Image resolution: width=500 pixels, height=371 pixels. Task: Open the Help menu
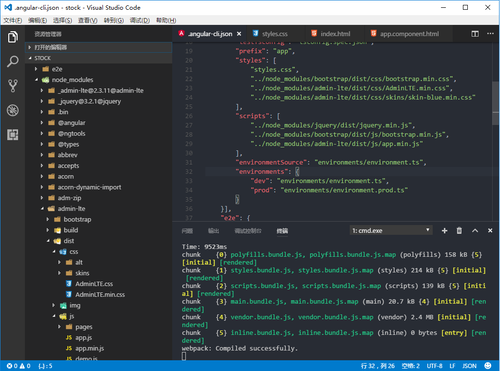point(166,21)
